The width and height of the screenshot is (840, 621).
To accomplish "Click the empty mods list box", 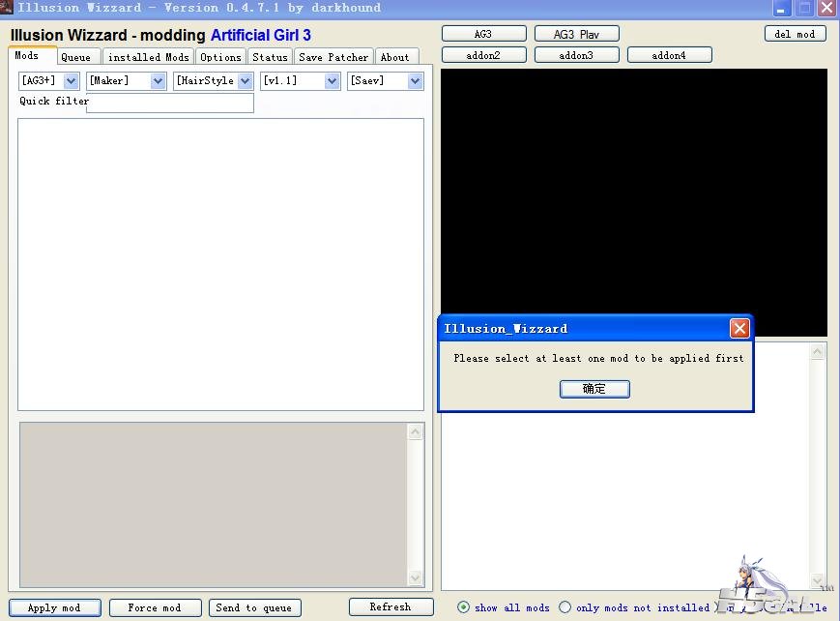I will click(220, 264).
